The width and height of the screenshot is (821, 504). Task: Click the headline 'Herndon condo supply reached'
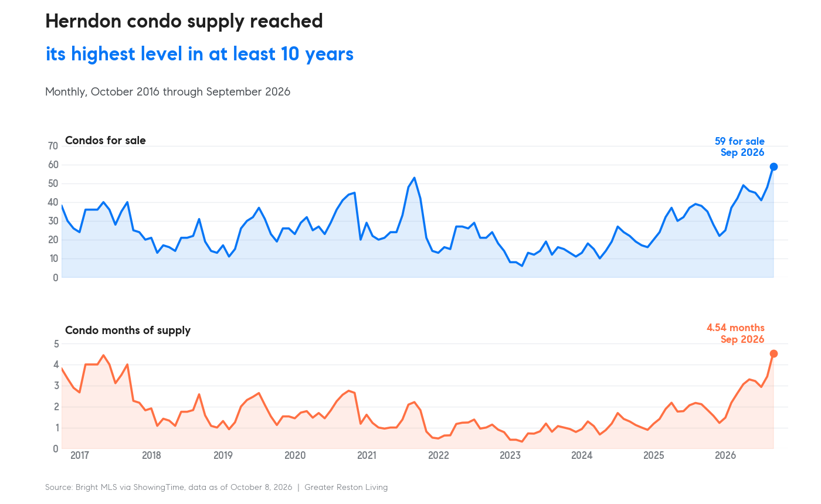184,22
